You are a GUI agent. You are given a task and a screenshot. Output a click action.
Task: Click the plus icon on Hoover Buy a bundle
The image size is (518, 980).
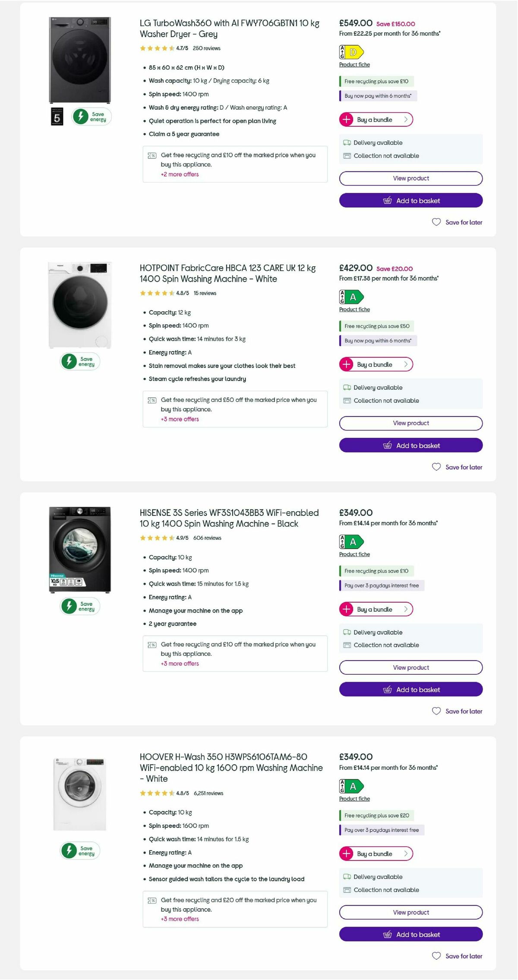pos(347,854)
